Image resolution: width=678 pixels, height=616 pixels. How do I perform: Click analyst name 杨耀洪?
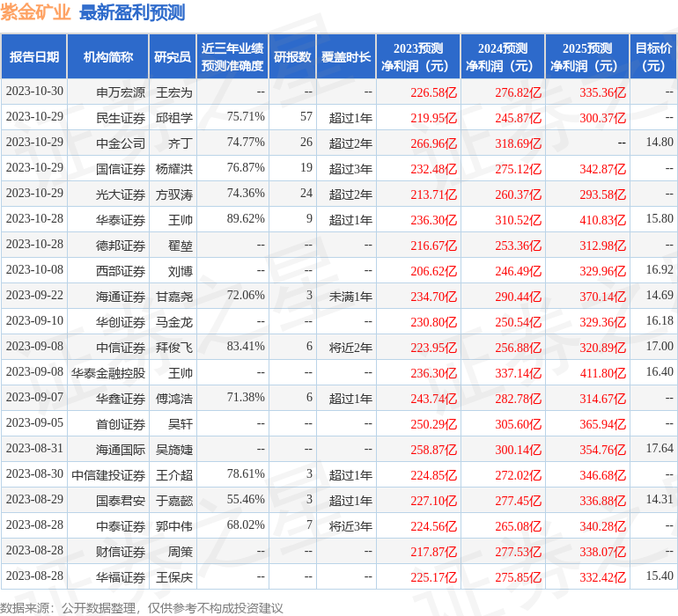[x=174, y=169]
